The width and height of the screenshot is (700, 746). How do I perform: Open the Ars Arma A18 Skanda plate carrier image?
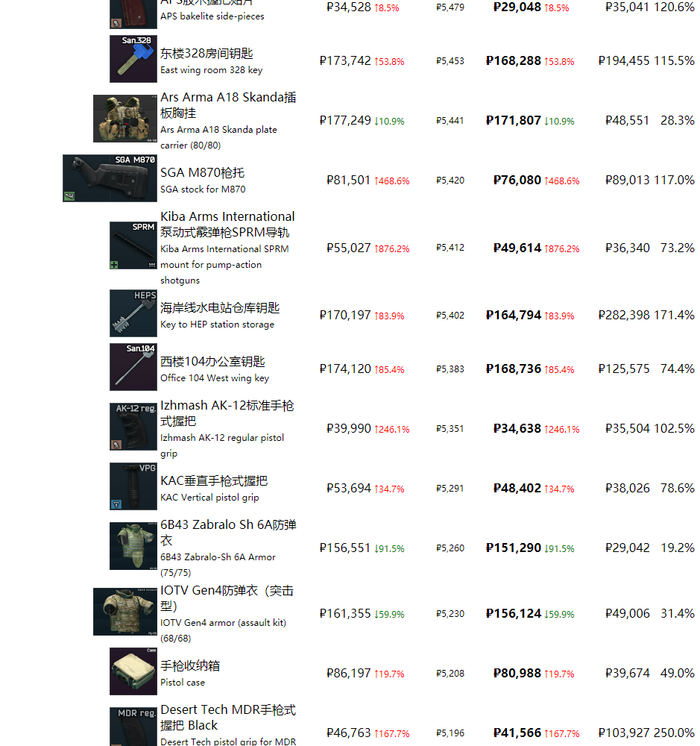[124, 118]
